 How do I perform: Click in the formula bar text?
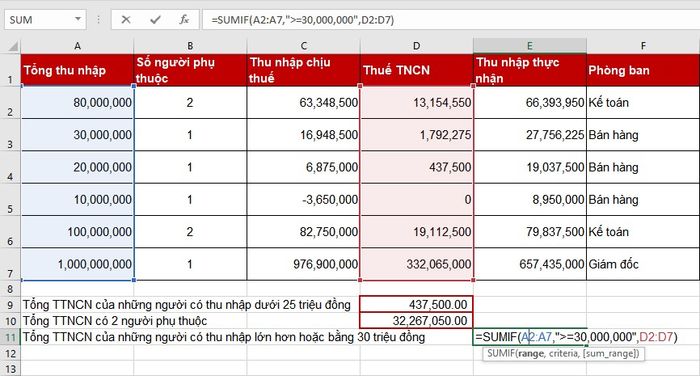pyautogui.click(x=302, y=20)
